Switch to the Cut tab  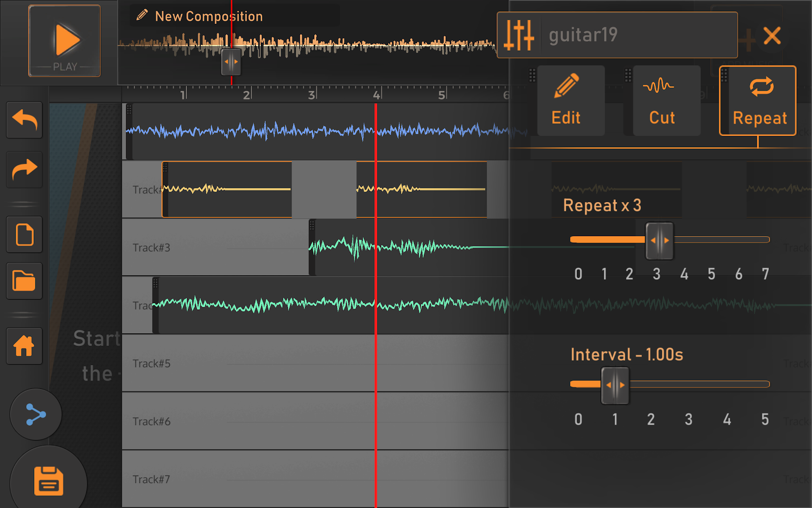662,101
